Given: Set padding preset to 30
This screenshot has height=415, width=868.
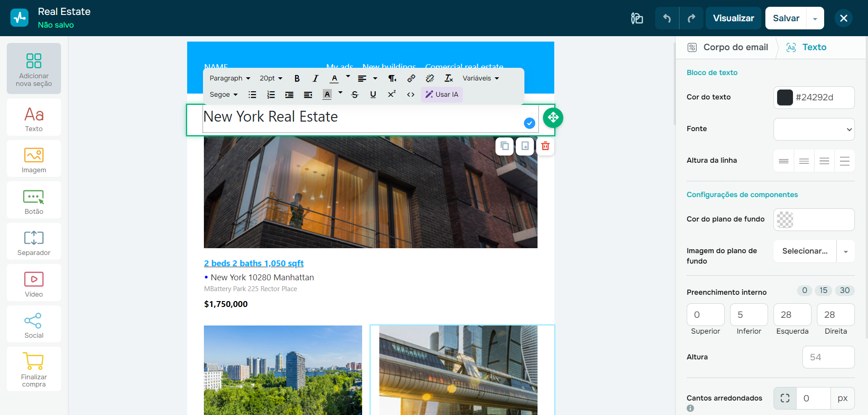Looking at the screenshot, I should [844, 290].
